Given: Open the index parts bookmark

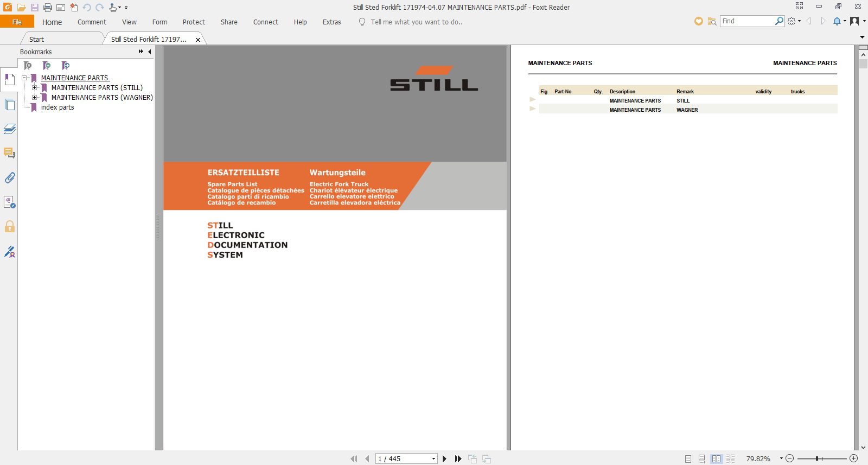Looking at the screenshot, I should point(58,107).
